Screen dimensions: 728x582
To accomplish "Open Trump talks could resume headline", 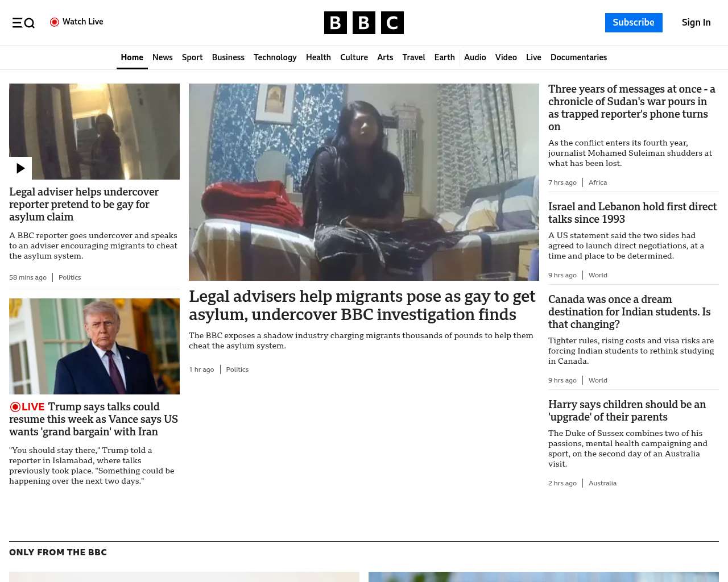I will coord(94,419).
